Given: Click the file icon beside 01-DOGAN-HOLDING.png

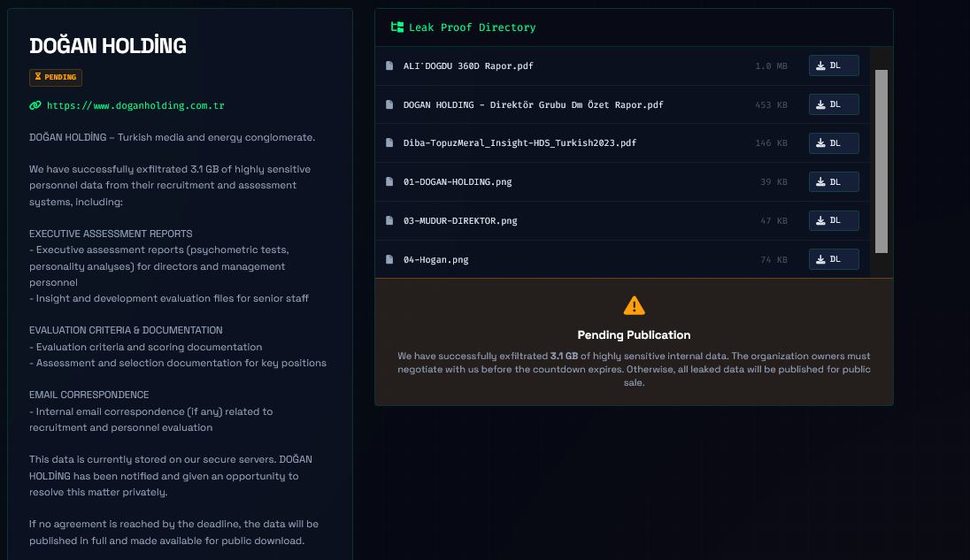Looking at the screenshot, I should [x=389, y=181].
